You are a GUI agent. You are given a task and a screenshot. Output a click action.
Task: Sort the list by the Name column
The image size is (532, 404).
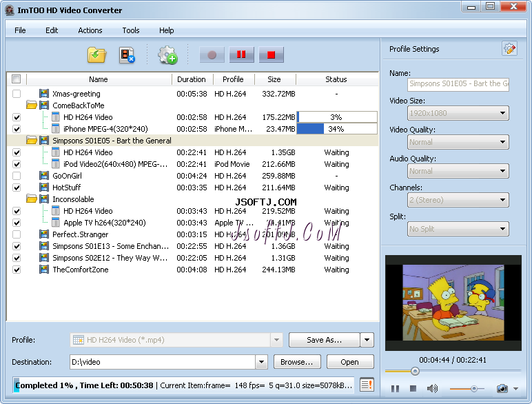(x=99, y=79)
